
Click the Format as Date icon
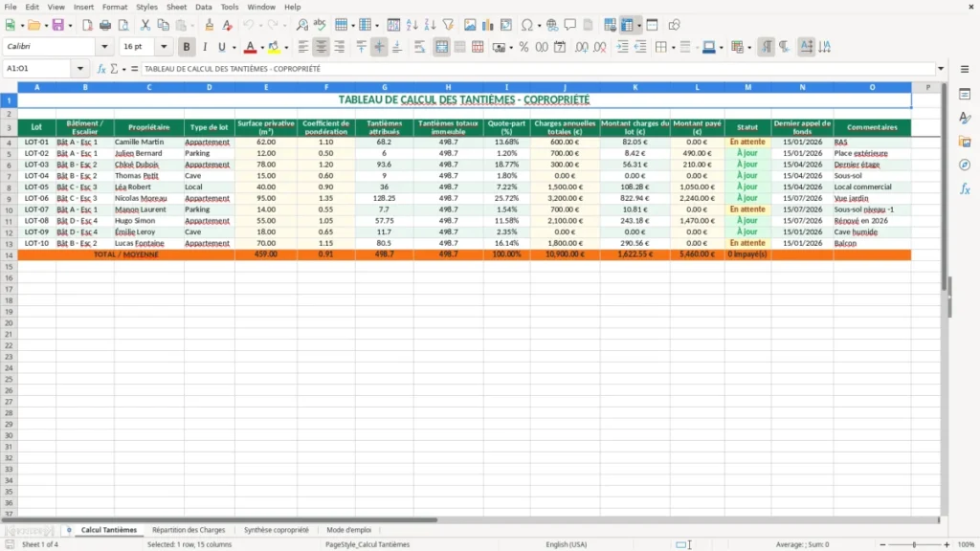tap(560, 47)
